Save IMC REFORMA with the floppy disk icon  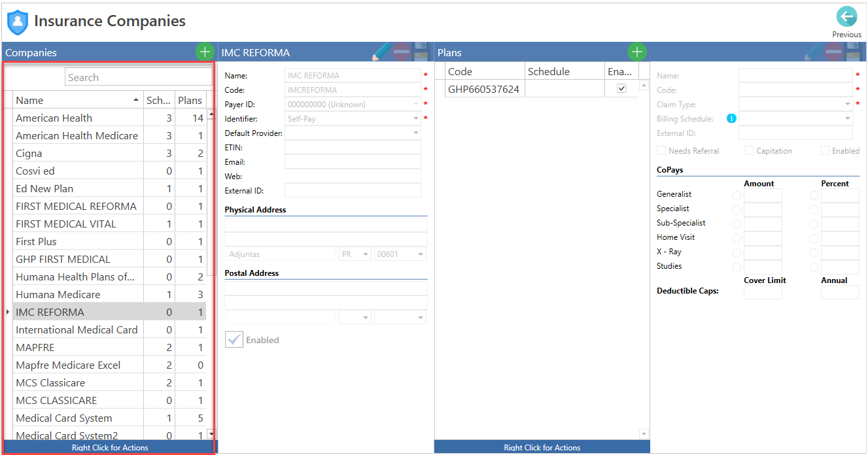pyautogui.click(x=421, y=52)
